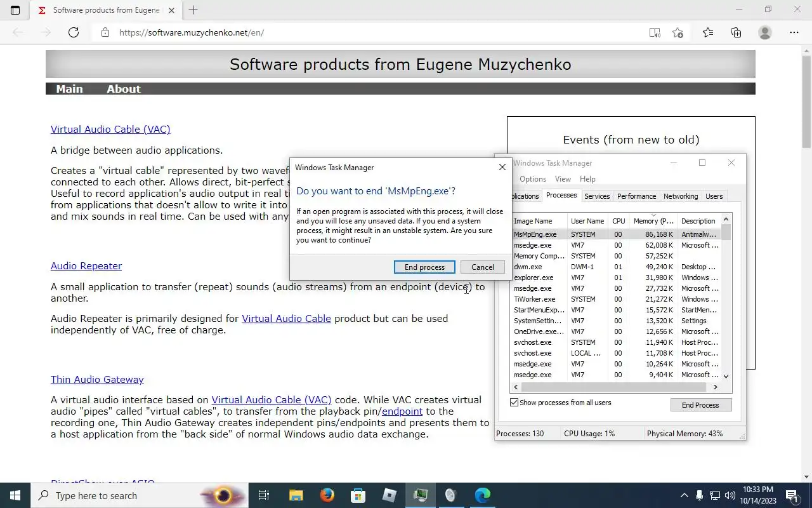Image resolution: width=812 pixels, height=508 pixels.
Task: Switch to the Networking tab
Action: (x=681, y=196)
